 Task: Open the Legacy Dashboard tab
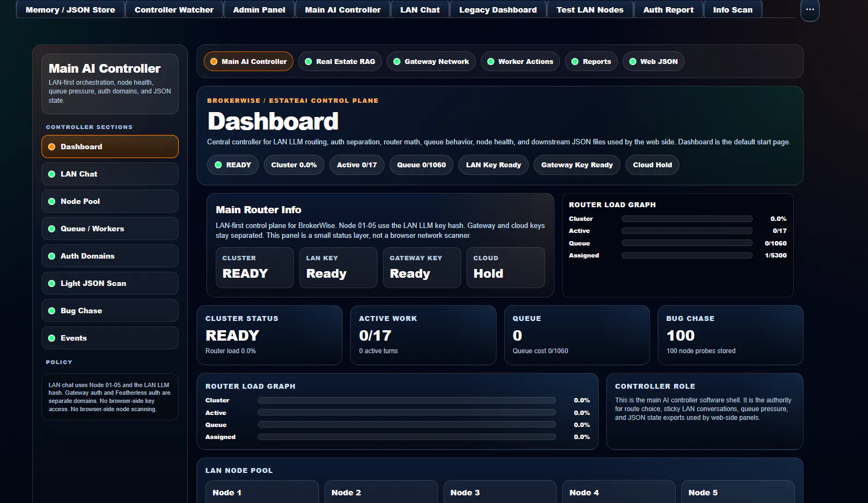pos(498,10)
